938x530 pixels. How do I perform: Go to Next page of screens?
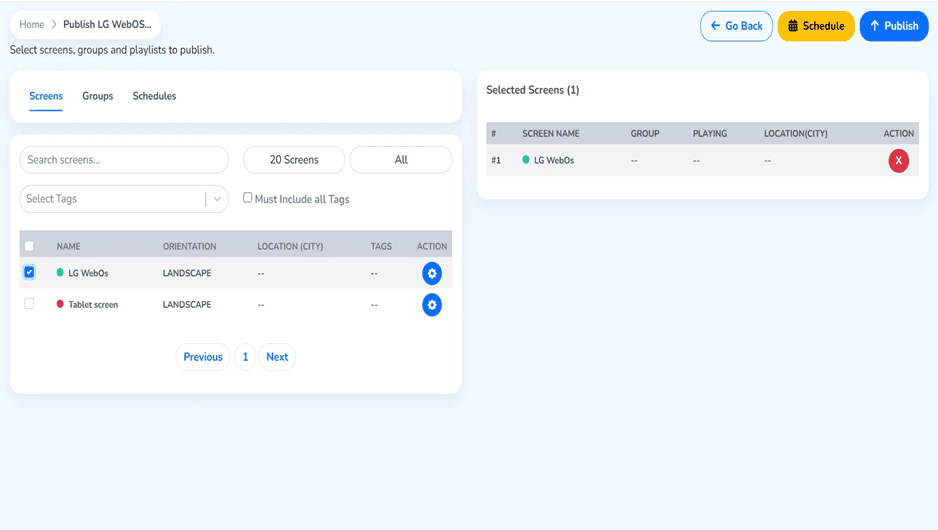tap(277, 357)
